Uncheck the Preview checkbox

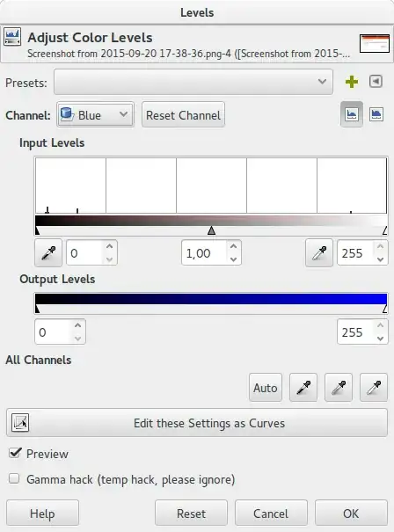15,453
